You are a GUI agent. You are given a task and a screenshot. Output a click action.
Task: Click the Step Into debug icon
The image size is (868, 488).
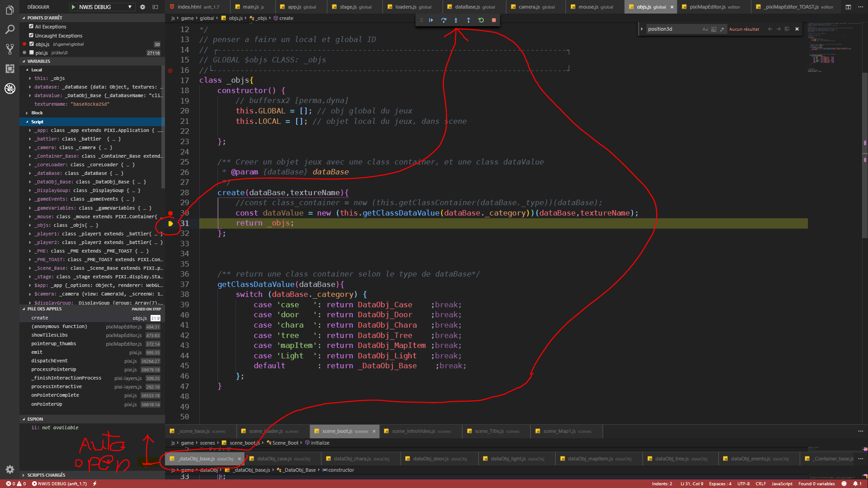coord(456,20)
